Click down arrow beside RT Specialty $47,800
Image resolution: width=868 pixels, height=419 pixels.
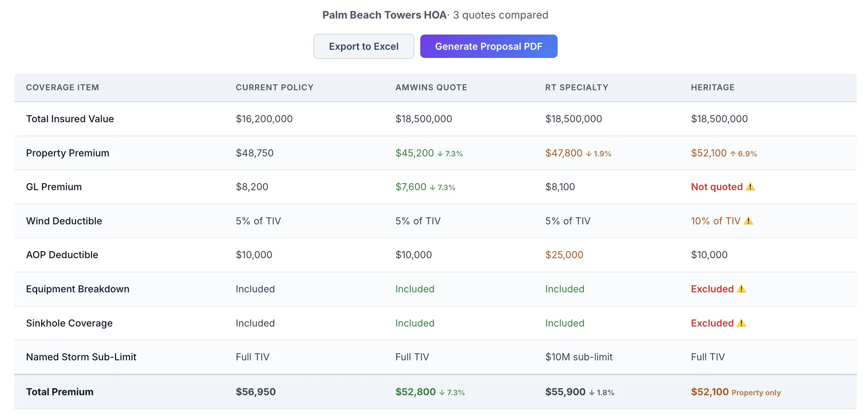(588, 154)
